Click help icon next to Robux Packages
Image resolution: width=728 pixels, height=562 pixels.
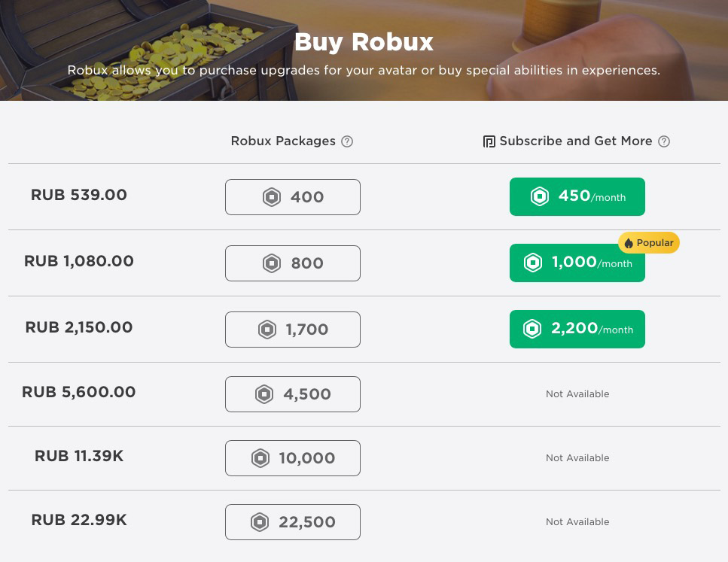[x=347, y=141]
